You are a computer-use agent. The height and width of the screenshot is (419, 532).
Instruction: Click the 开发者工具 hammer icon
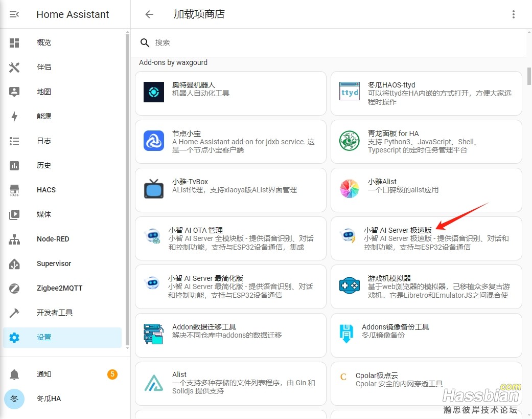click(14, 313)
